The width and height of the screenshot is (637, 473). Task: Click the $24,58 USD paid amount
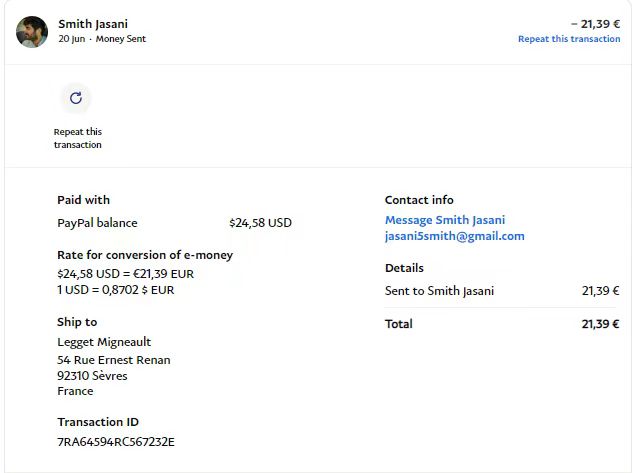click(x=260, y=223)
